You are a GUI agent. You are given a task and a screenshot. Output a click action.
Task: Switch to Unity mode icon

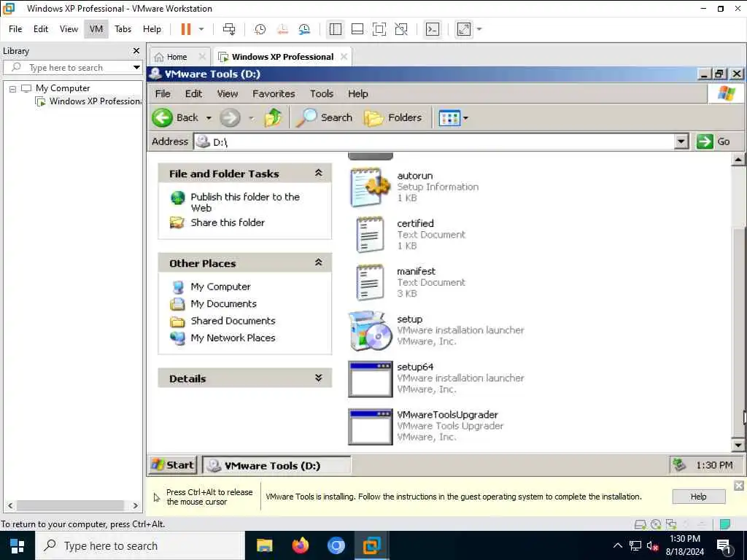click(x=401, y=29)
